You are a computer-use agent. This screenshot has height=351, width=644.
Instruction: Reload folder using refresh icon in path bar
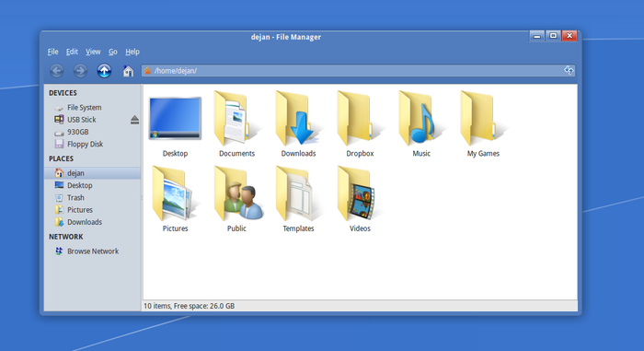pyautogui.click(x=569, y=70)
